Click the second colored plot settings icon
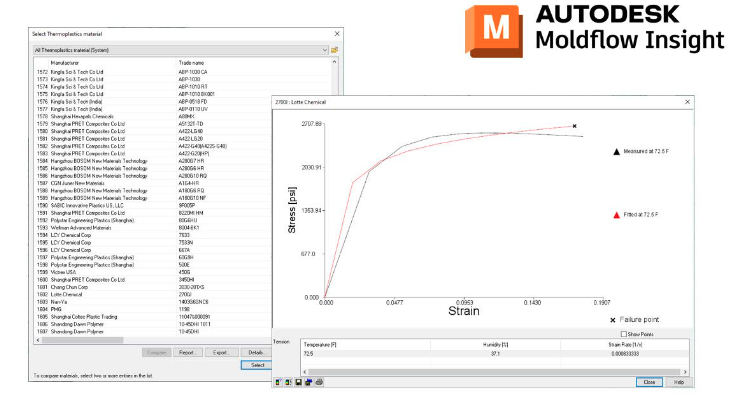Screen dimensions: 729x405 click(288, 382)
